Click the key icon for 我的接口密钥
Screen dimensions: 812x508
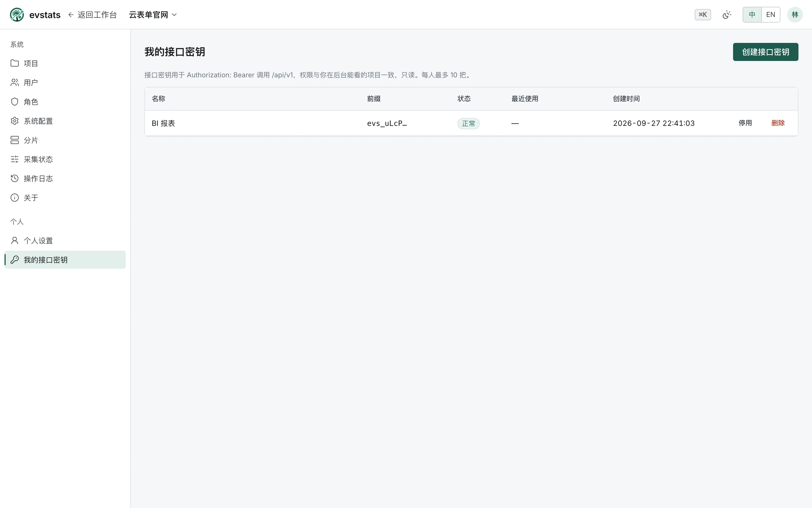(14, 260)
